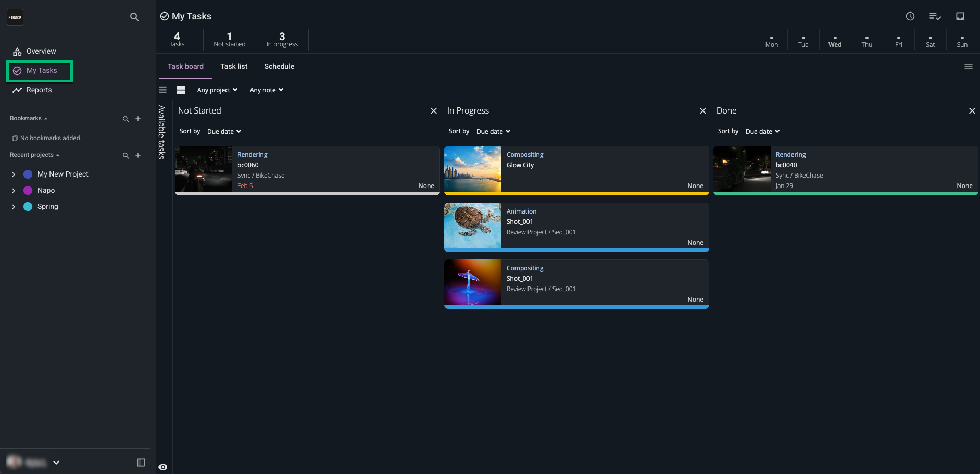
Task: Switch to the Schedule tab
Action: 279,66
